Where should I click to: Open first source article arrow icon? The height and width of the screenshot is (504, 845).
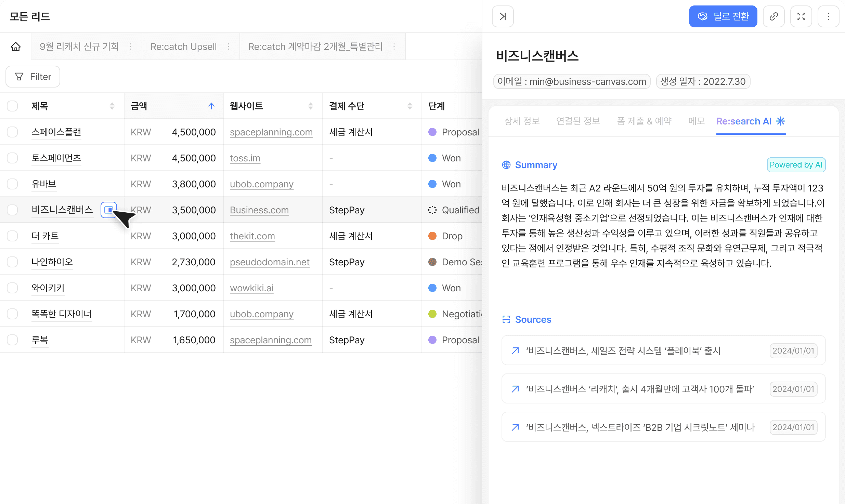515,350
